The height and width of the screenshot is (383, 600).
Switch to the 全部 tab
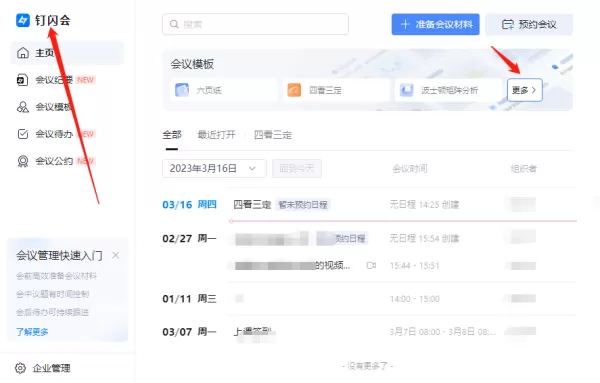click(x=172, y=135)
